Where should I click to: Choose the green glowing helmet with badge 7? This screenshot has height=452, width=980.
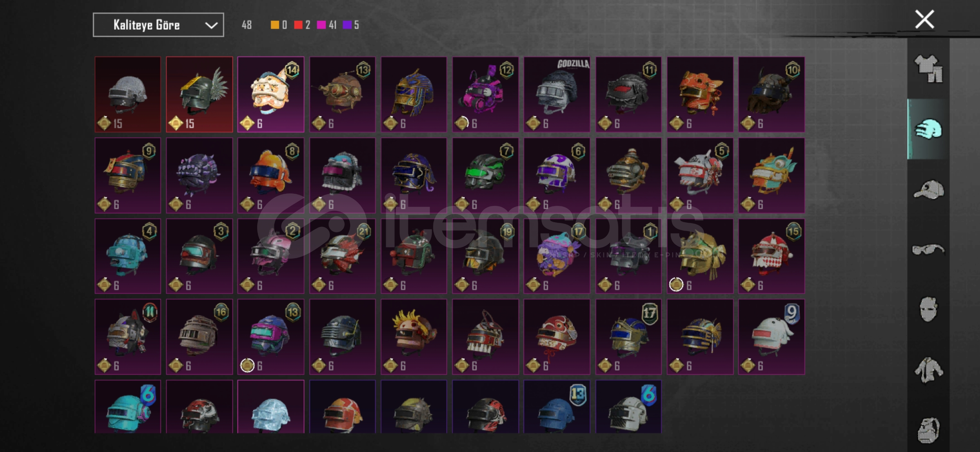[x=485, y=175]
